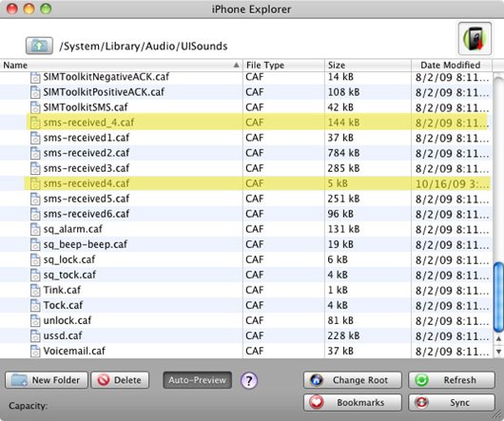Click the scrollbar down arrow
This screenshot has height=421, width=504.
point(498,352)
